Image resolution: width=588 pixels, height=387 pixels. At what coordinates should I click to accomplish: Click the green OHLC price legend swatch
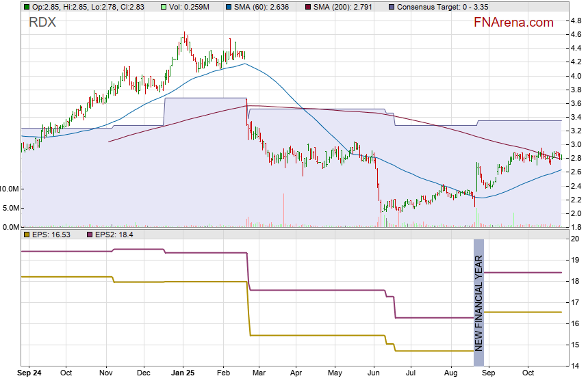(x=26, y=7)
